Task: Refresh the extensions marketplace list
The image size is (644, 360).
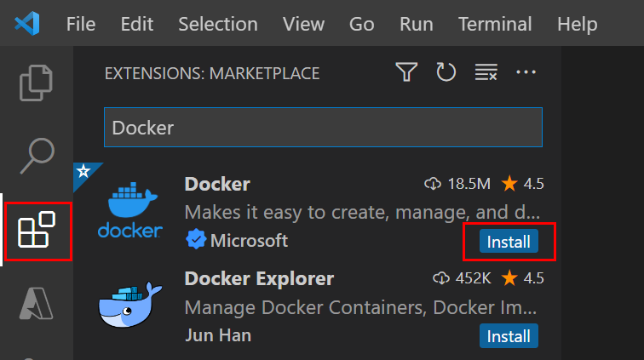Action: [x=446, y=73]
